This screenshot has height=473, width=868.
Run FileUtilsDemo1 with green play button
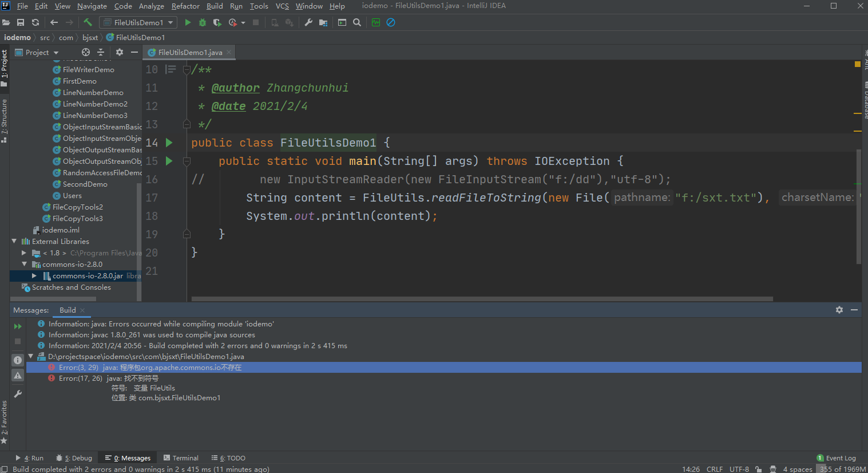(x=188, y=22)
